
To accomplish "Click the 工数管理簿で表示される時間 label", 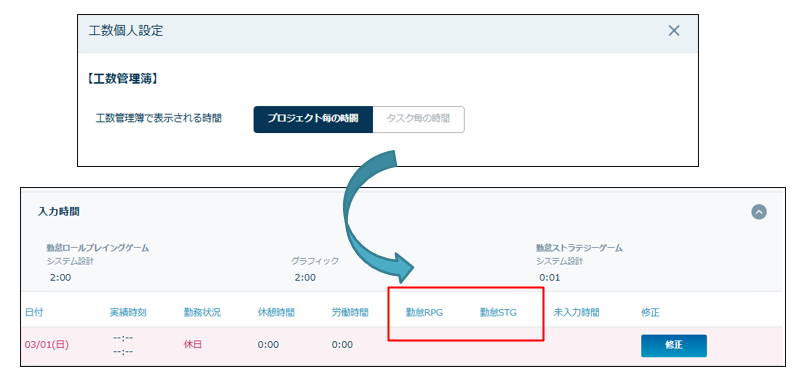I will pyautogui.click(x=159, y=119).
